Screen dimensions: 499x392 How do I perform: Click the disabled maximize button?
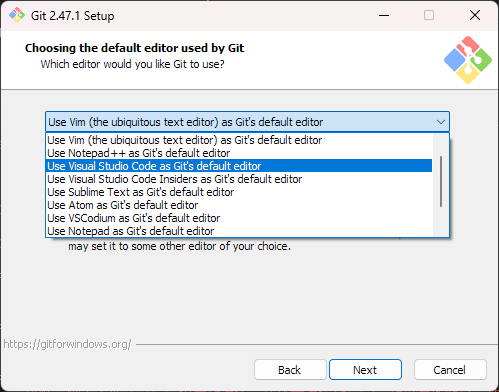click(429, 15)
